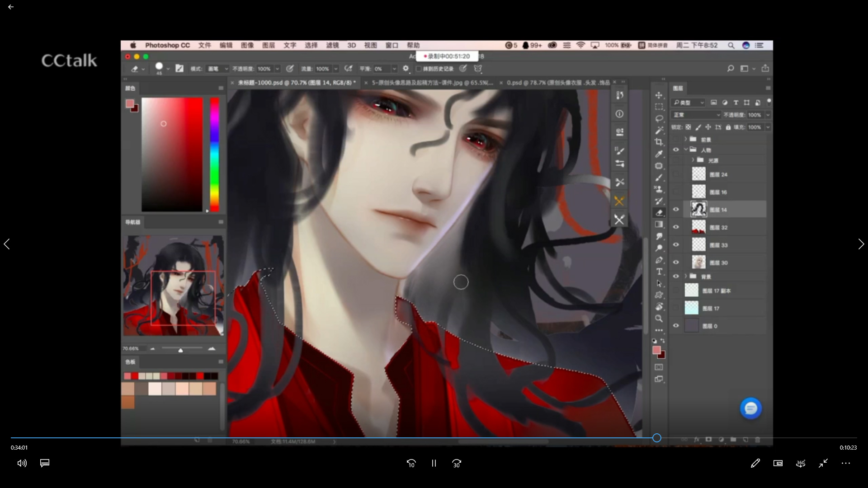Select the Eyedropper tool
This screenshot has width=868, height=488.
[x=659, y=154]
